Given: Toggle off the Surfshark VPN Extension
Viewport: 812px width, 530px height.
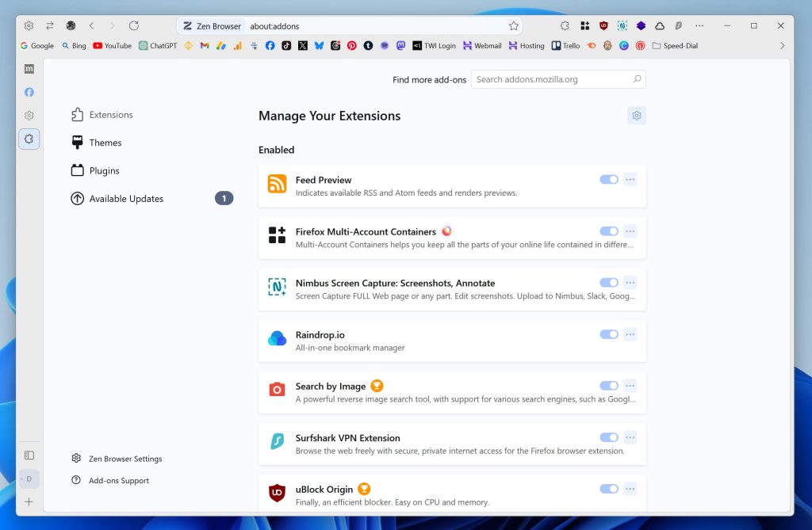Looking at the screenshot, I should coord(608,437).
